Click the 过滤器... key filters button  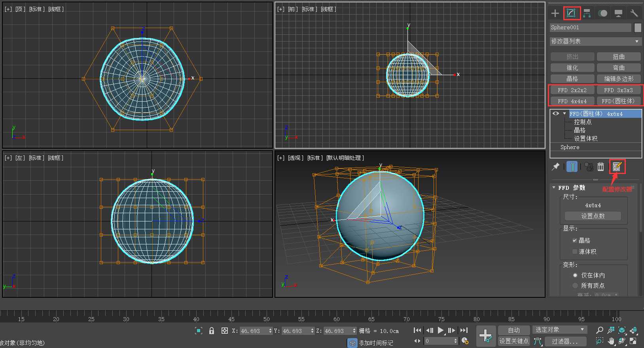pyautogui.click(x=565, y=341)
